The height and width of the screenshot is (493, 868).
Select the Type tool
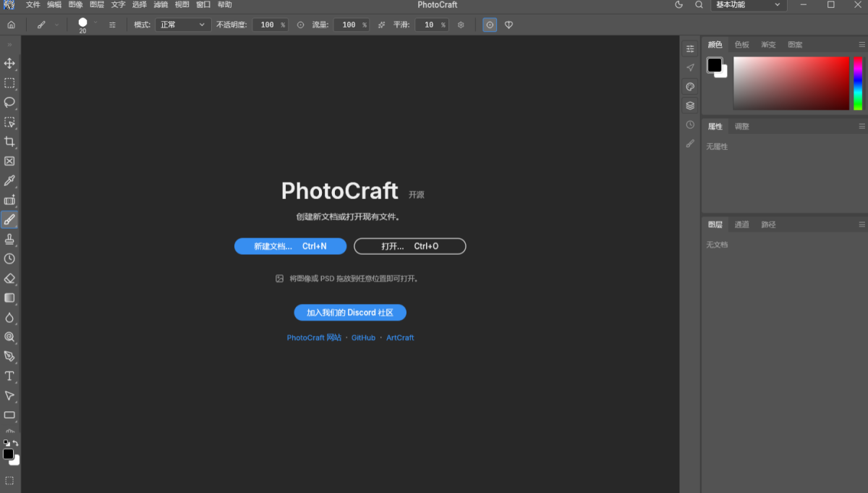[x=9, y=376]
